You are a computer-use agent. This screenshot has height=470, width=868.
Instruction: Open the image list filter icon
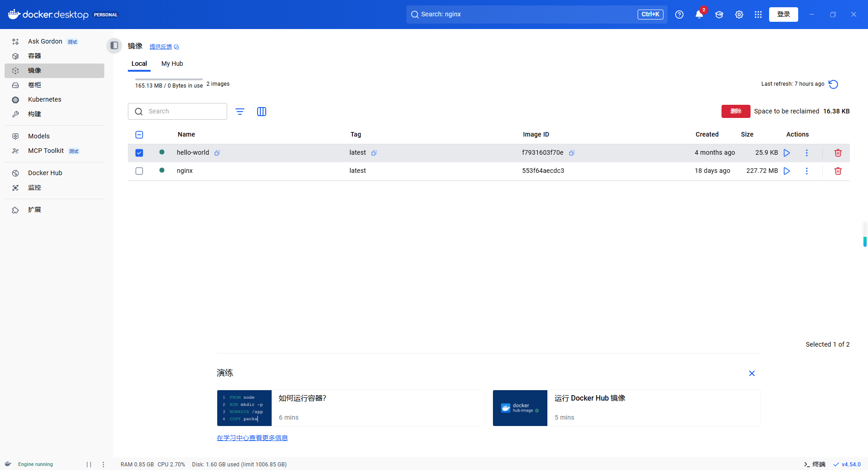tap(240, 112)
